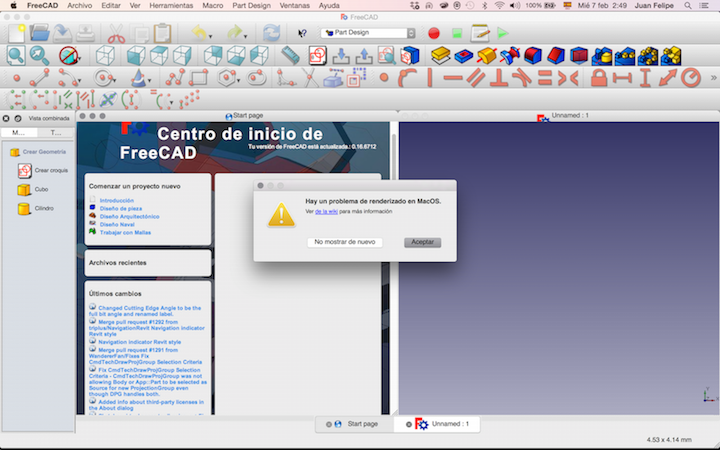Click Crear croquis in the tasks panel

(43, 170)
